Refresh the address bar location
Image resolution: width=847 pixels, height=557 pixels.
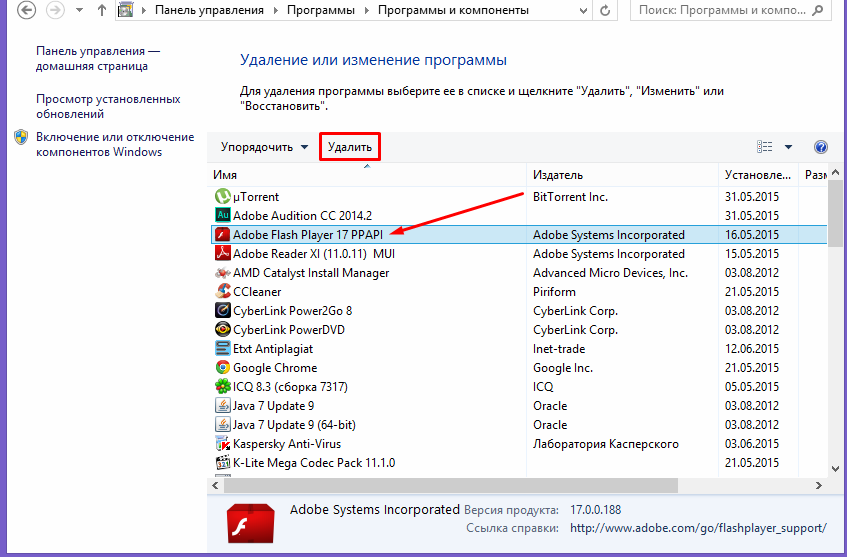(x=606, y=10)
